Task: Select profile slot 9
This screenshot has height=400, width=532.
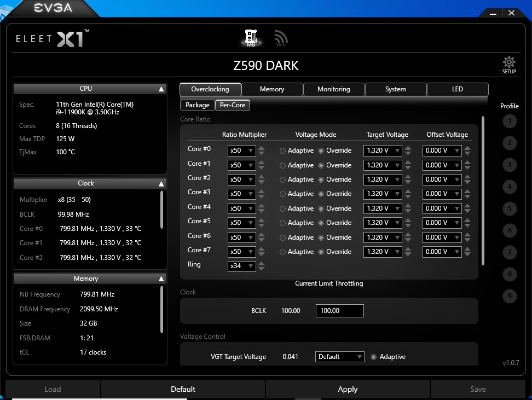Action: (x=509, y=296)
